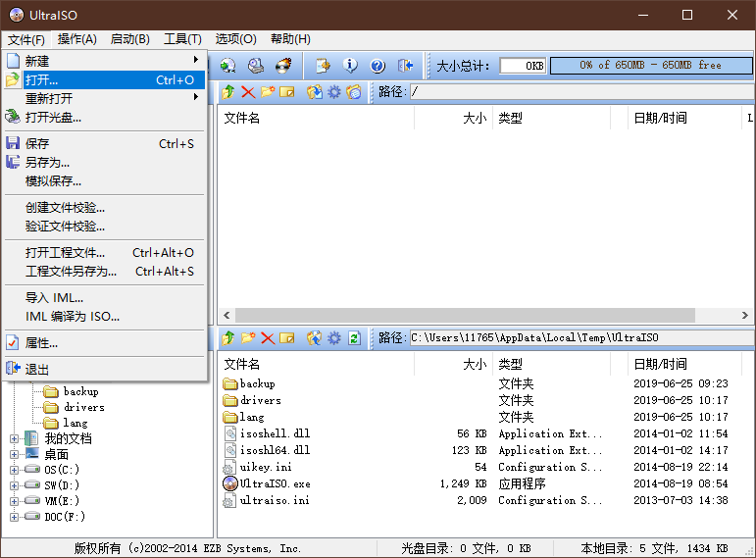
Task: Open the 工具(T) menu
Action: [182, 39]
